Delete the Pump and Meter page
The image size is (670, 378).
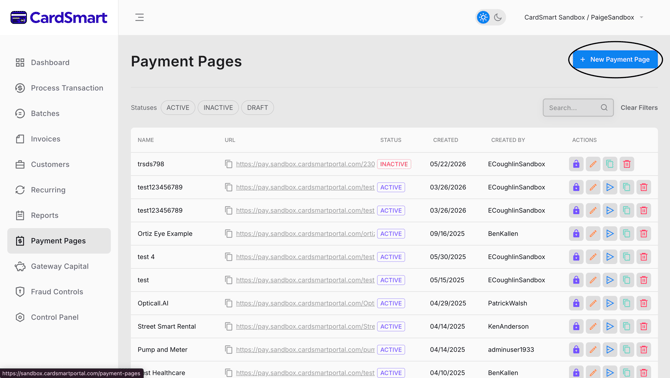(x=644, y=349)
